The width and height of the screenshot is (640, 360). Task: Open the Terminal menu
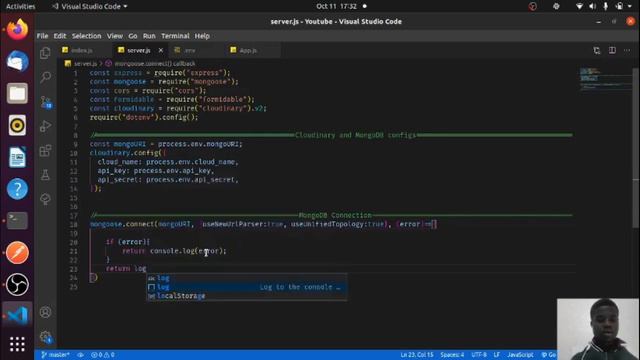tap(175, 36)
